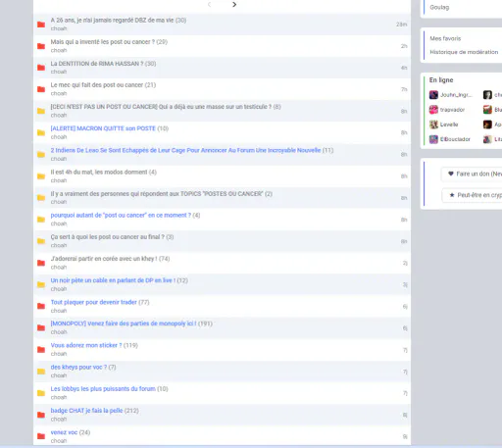Viewport: 502px width, 448px height.
Task: Open topic 'badge CHAT je fais la pelle'
Action: coord(86,411)
